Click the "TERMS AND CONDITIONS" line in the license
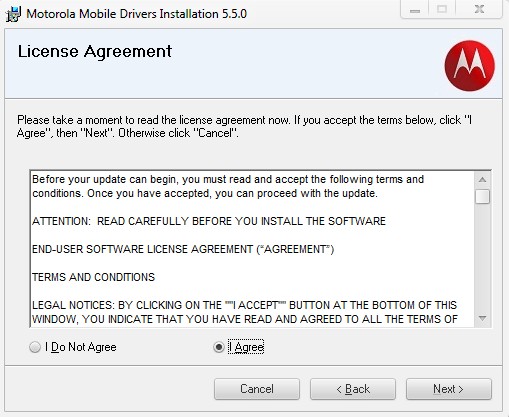The image size is (509, 417). [x=93, y=277]
